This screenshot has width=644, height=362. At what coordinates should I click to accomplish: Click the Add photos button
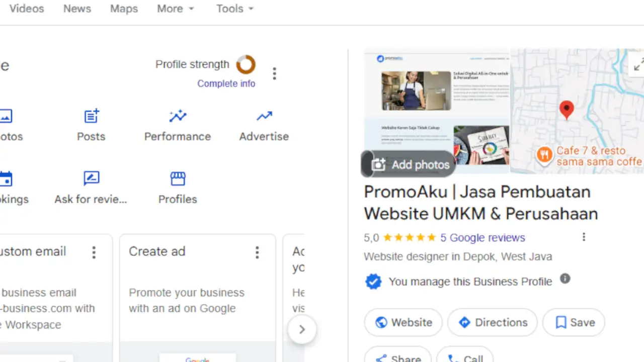tap(408, 164)
